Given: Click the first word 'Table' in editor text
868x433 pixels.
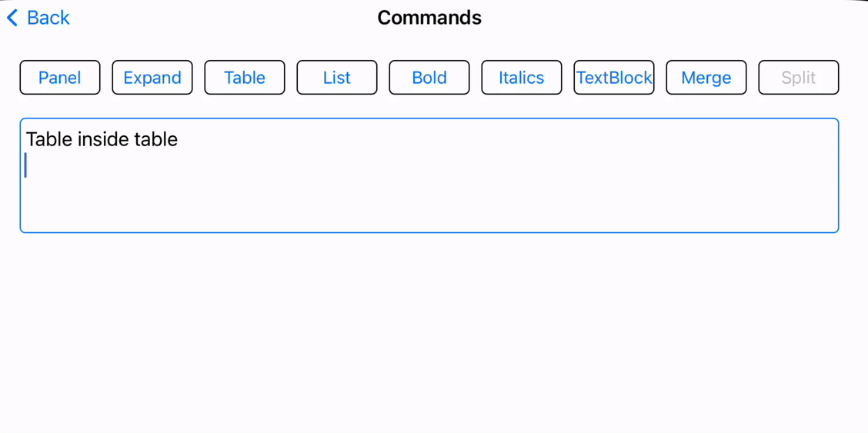Looking at the screenshot, I should click(49, 139).
